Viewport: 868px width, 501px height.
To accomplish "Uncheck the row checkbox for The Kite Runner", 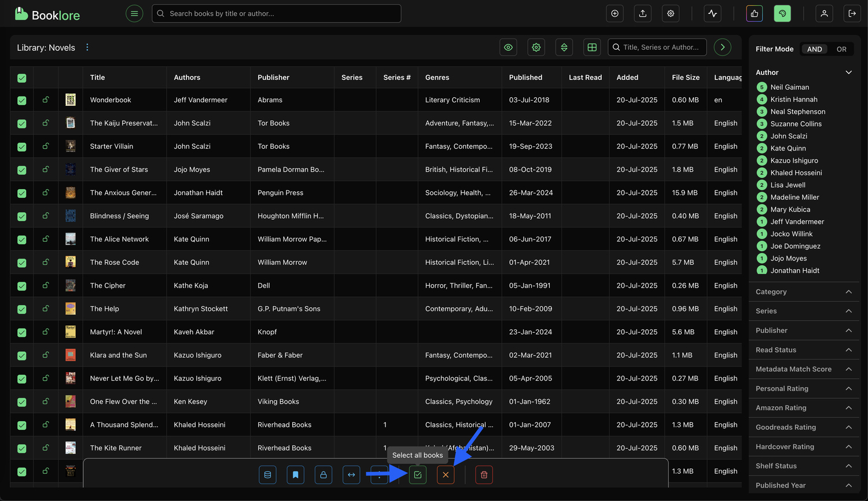I will click(x=21, y=447).
